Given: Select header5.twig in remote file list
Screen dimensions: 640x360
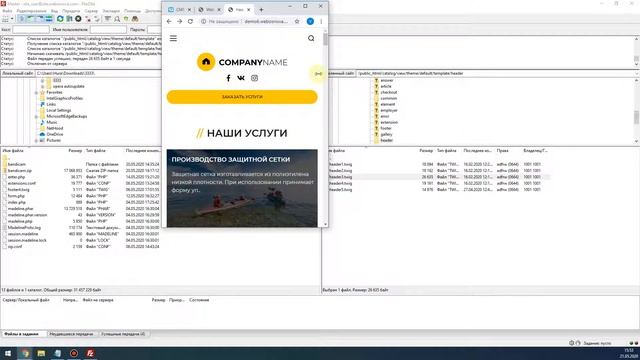Looking at the screenshot, I should pyautogui.click(x=340, y=190).
